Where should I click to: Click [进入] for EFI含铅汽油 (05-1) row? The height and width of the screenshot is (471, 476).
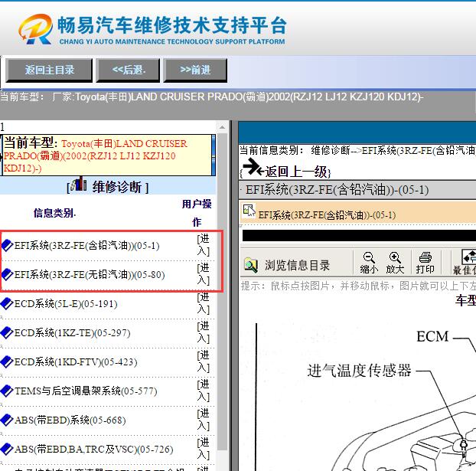coord(203,245)
